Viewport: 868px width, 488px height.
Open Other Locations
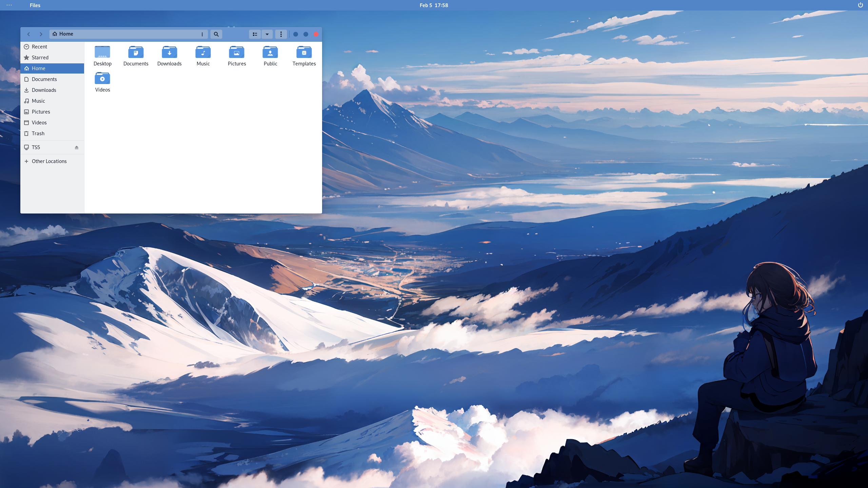(x=49, y=161)
